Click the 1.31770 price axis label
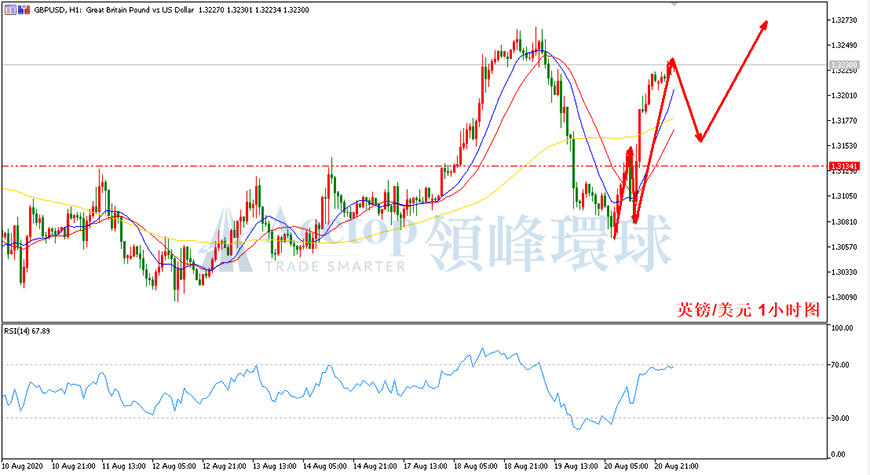 tap(844, 120)
